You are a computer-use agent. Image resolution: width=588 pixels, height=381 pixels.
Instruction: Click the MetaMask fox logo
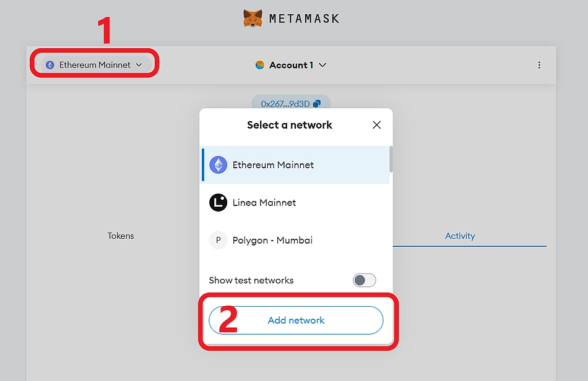(x=253, y=18)
